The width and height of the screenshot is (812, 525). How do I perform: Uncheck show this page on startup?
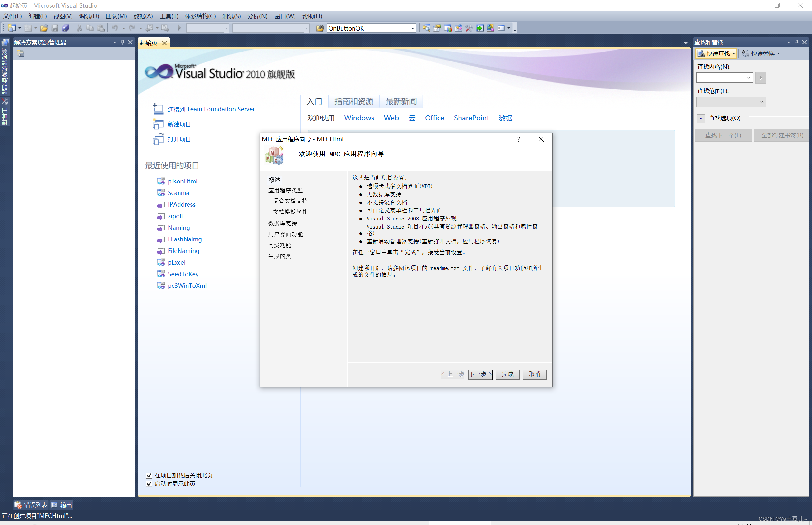point(149,484)
